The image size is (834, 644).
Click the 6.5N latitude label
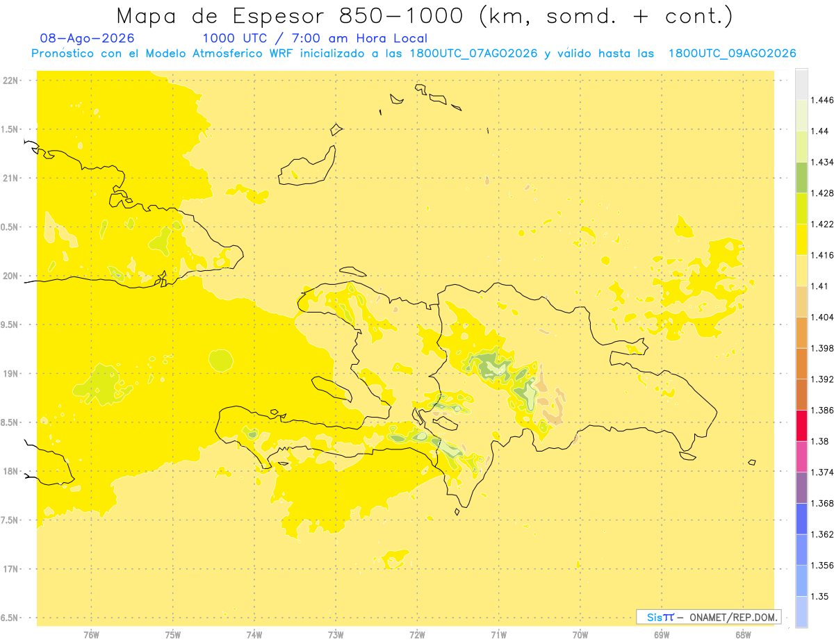(10, 618)
